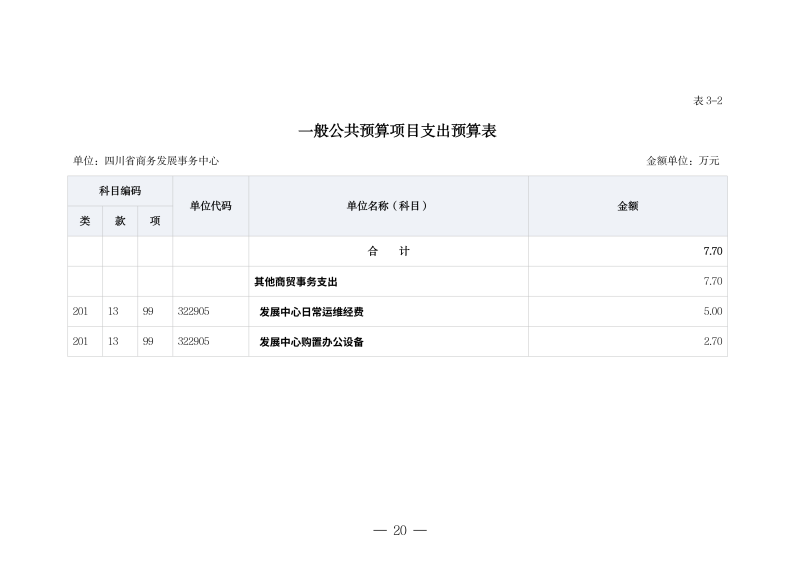The width and height of the screenshot is (800, 565).
Task: Click the bold 7.70 amount in 合计 row
Action: pos(712,252)
